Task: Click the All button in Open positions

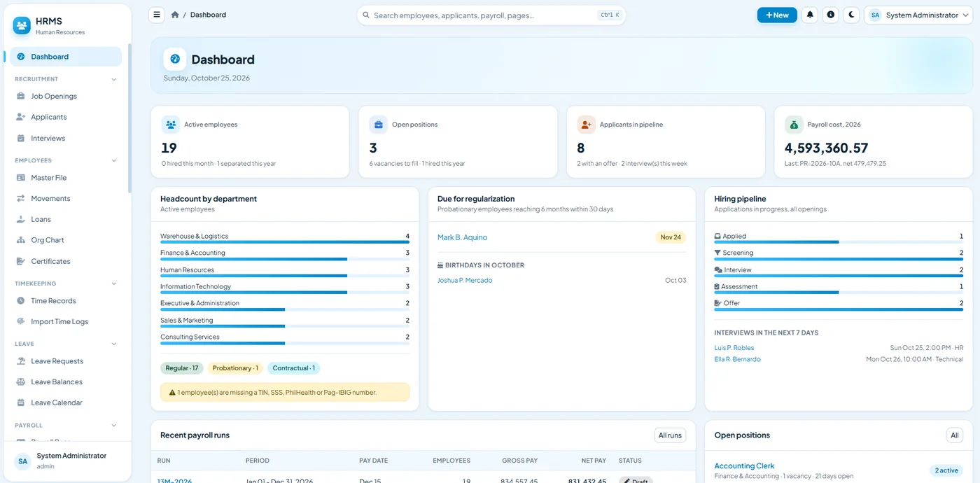Action: (954, 435)
